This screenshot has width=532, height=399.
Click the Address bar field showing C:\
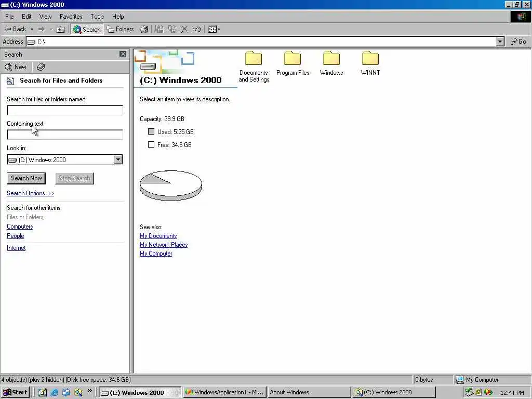coord(261,42)
